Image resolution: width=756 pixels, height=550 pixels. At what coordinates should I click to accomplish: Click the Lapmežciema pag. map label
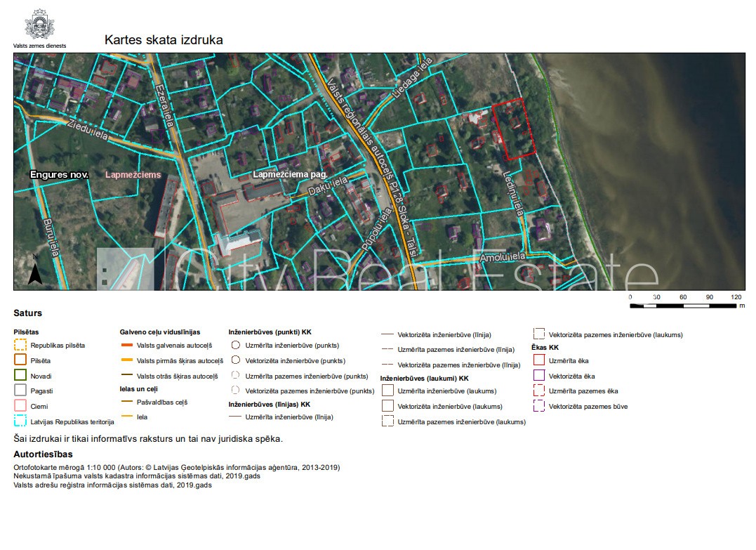pos(290,174)
